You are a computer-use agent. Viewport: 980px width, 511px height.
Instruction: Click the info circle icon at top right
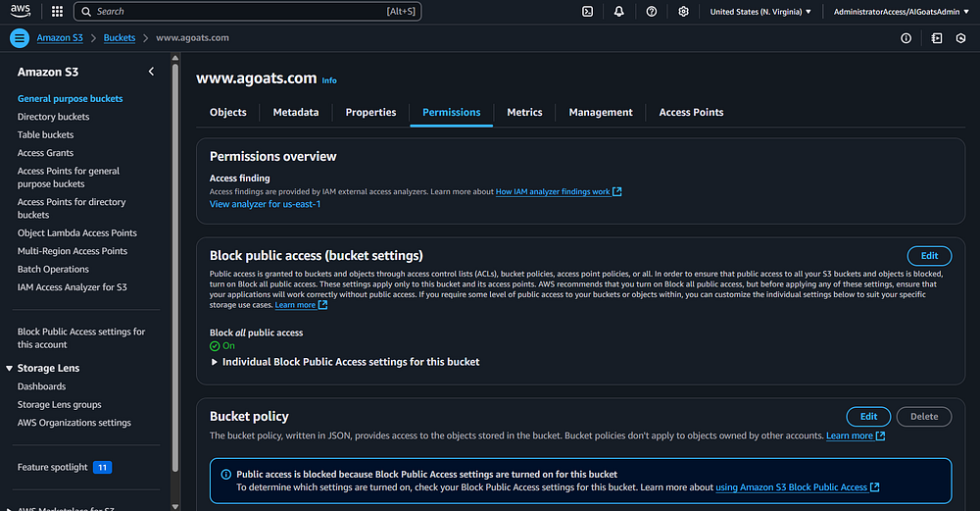906,38
